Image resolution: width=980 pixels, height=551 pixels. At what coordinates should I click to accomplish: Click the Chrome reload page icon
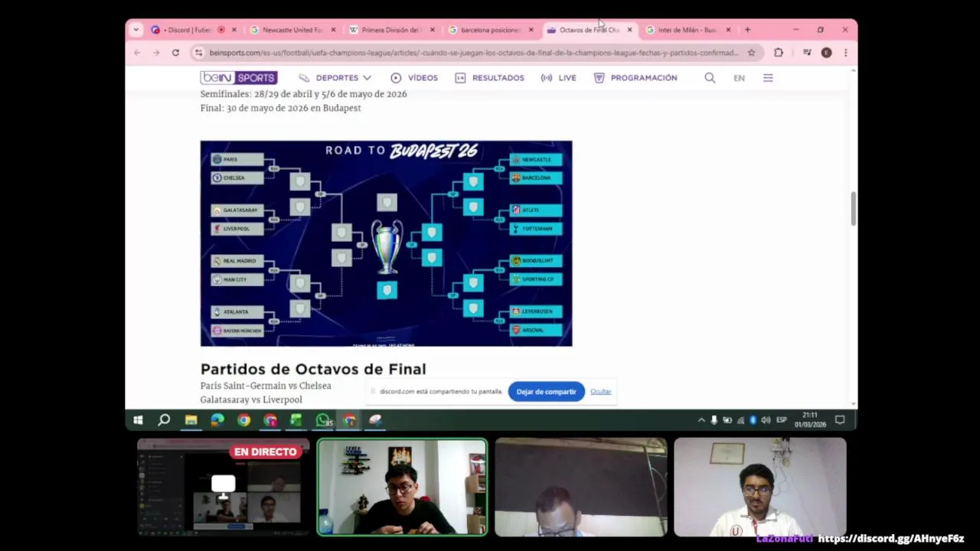click(x=175, y=53)
